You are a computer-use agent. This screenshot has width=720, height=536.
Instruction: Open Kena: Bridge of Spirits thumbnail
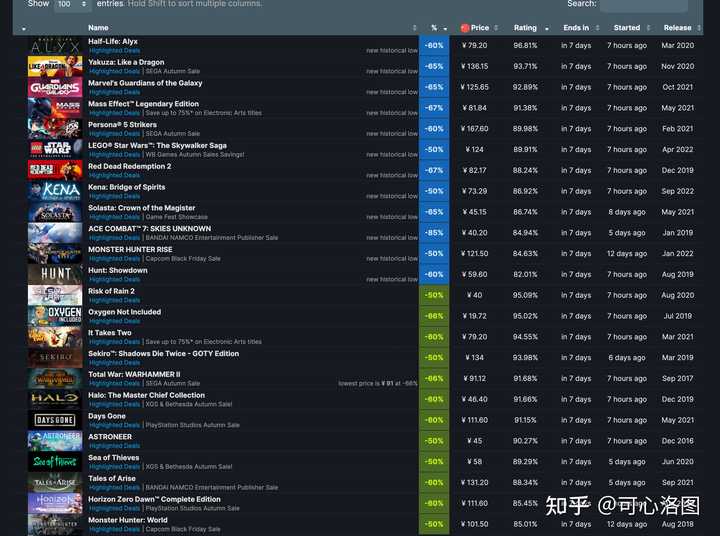click(x=55, y=191)
